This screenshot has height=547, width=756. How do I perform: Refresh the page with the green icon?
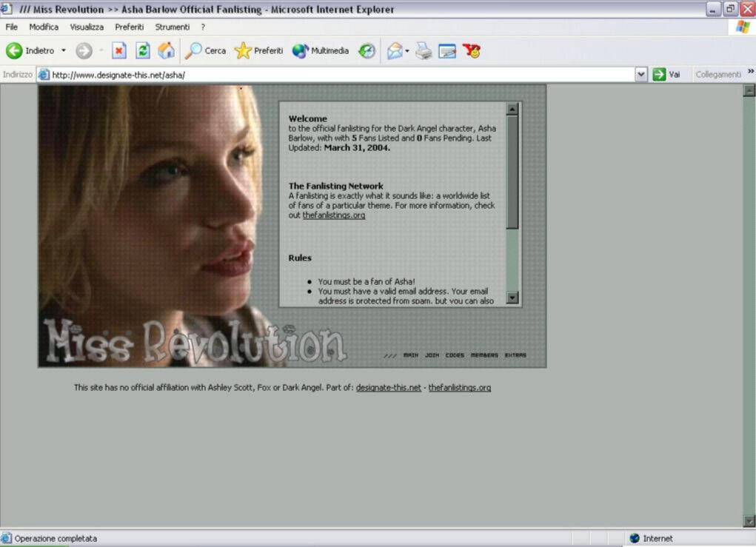[x=143, y=51]
